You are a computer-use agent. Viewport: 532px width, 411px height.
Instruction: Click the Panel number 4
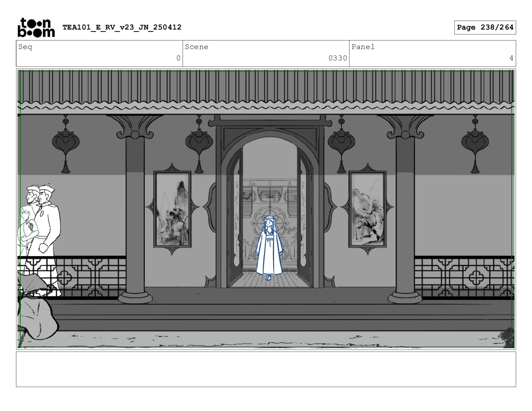click(511, 58)
